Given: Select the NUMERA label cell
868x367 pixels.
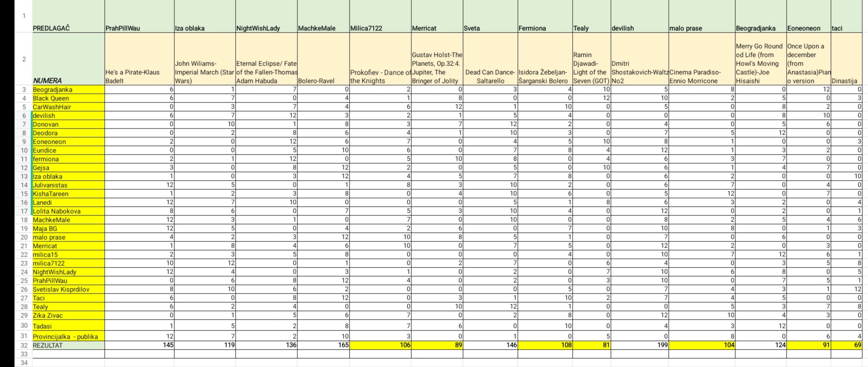Looking at the screenshot, I should 68,59.
